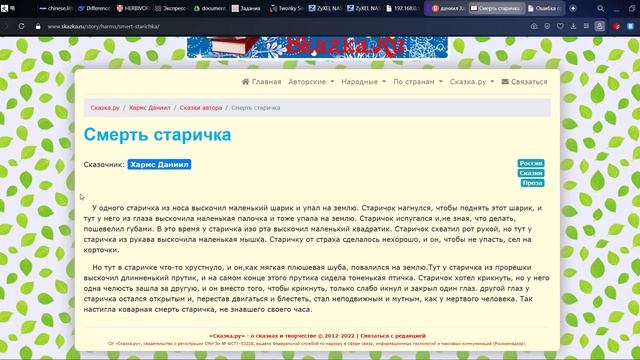This screenshot has height=360, width=640.
Task: Open the snapshot camera icon in address bar
Action: pyautogui.click(x=534, y=26)
